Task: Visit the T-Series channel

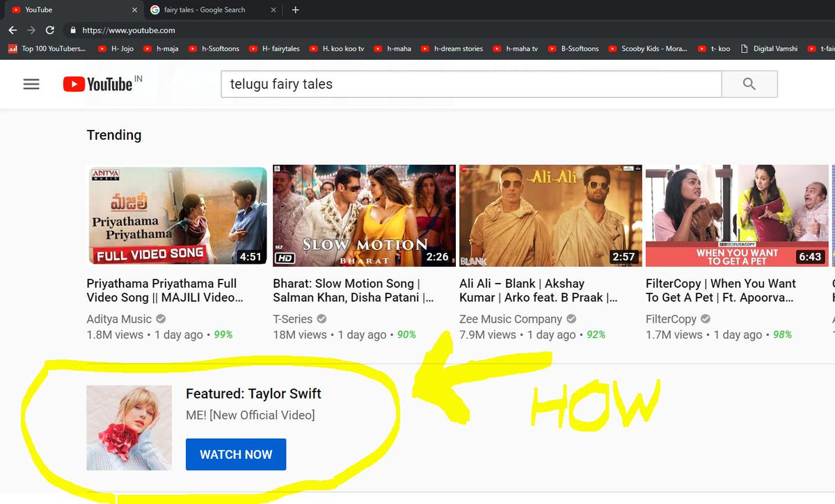Action: tap(293, 319)
